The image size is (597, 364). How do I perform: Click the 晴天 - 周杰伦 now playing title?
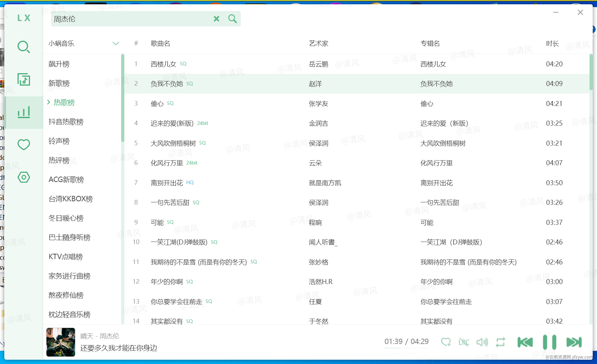pyautogui.click(x=100, y=336)
